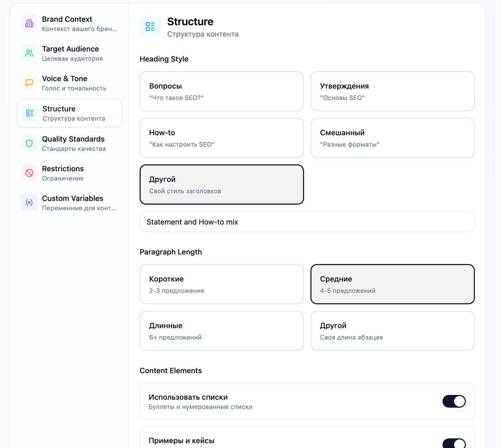Viewport: 502px width, 448px height.
Task: Click the Brand Context building icon
Action: pyautogui.click(x=29, y=24)
